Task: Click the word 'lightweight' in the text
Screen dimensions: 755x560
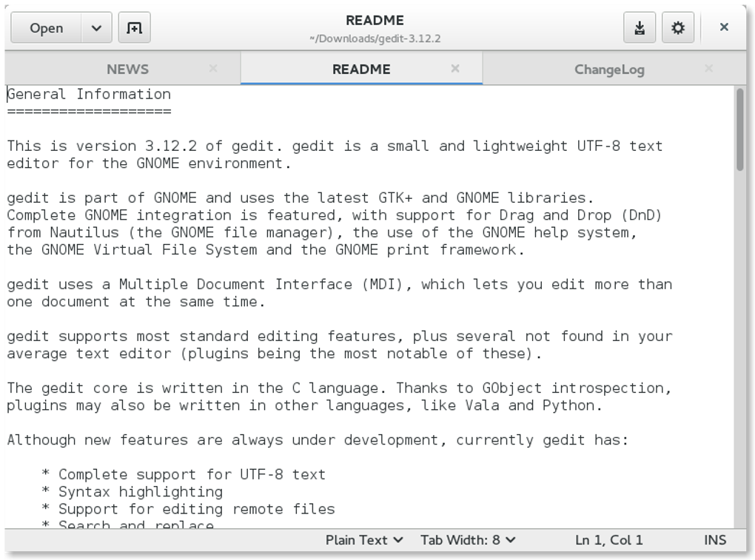Action: pyautogui.click(x=520, y=146)
